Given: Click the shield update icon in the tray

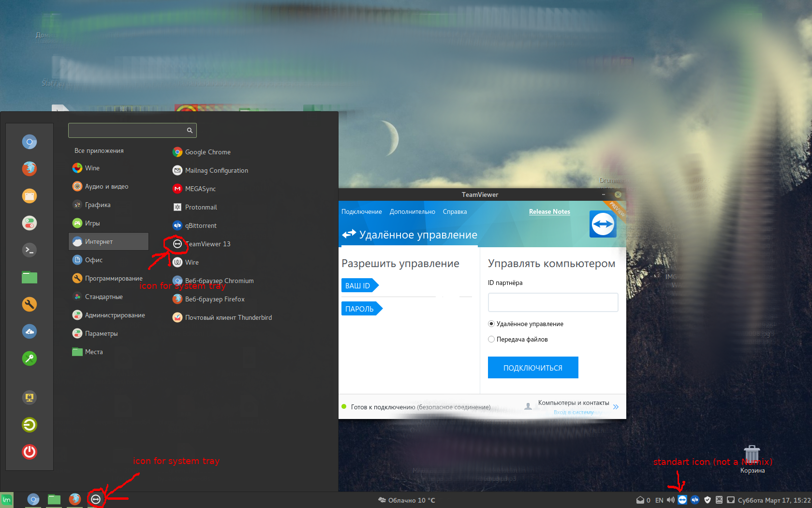Looking at the screenshot, I should click(x=708, y=500).
